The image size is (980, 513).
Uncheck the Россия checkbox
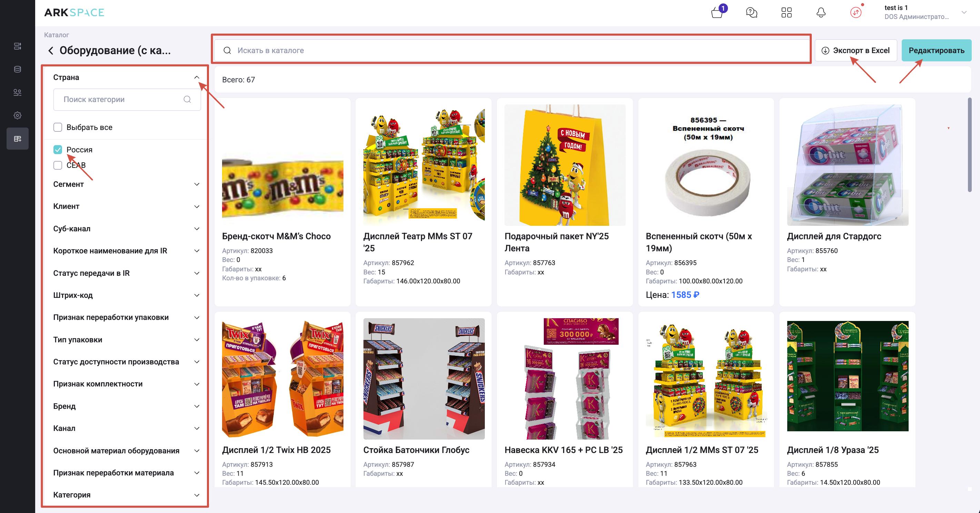click(58, 149)
